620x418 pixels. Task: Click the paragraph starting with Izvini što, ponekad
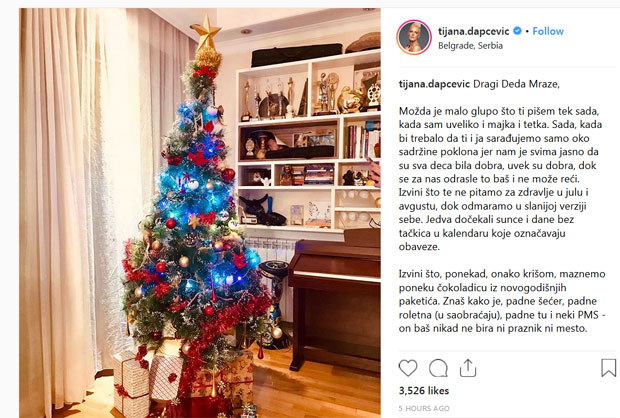pyautogui.click(x=502, y=301)
